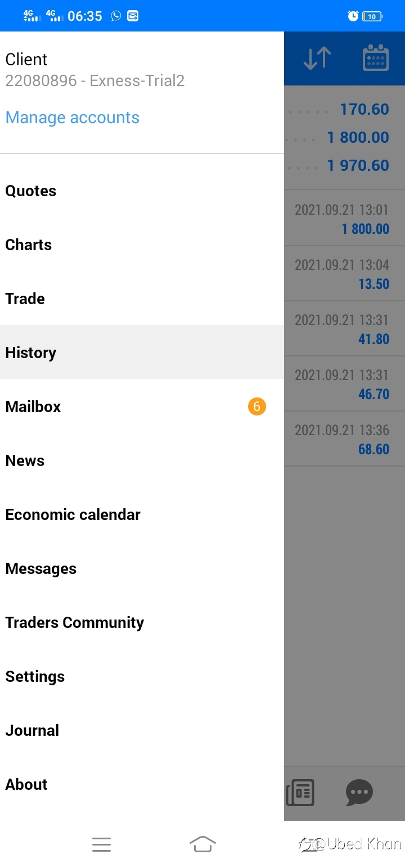Open Settings from the side menu
This screenshot has width=405, height=868.
[x=142, y=677]
